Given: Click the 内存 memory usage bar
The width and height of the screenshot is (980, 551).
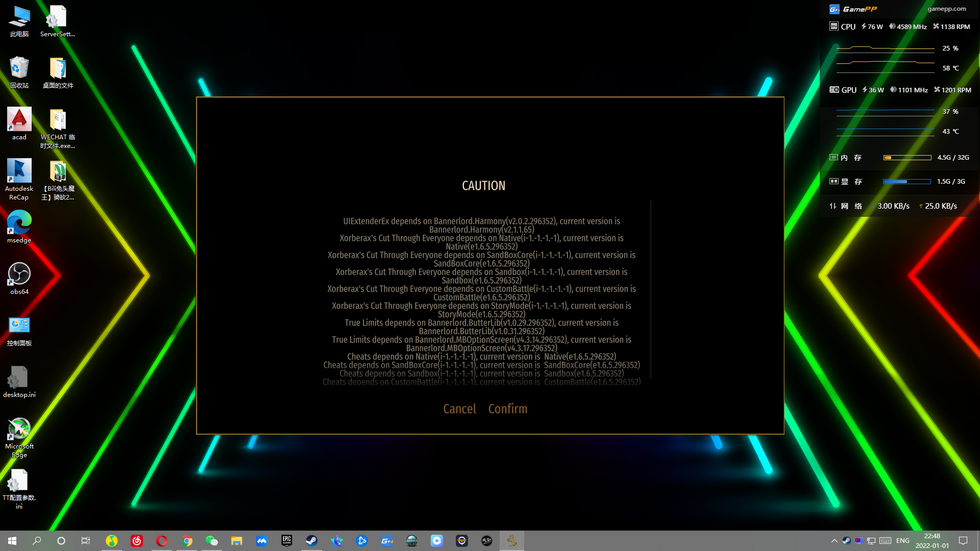Looking at the screenshot, I should tap(907, 158).
